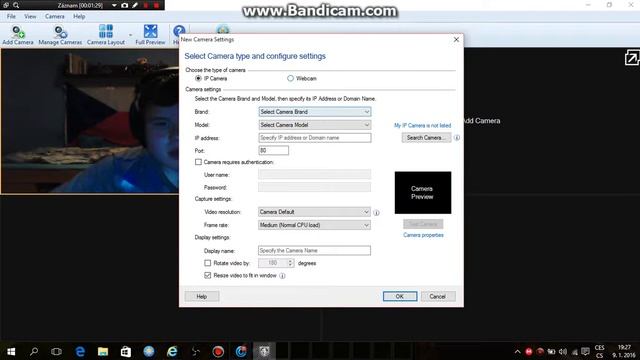This screenshot has width=640, height=360.
Task: Open the Camera menu
Action: [x=55, y=16]
